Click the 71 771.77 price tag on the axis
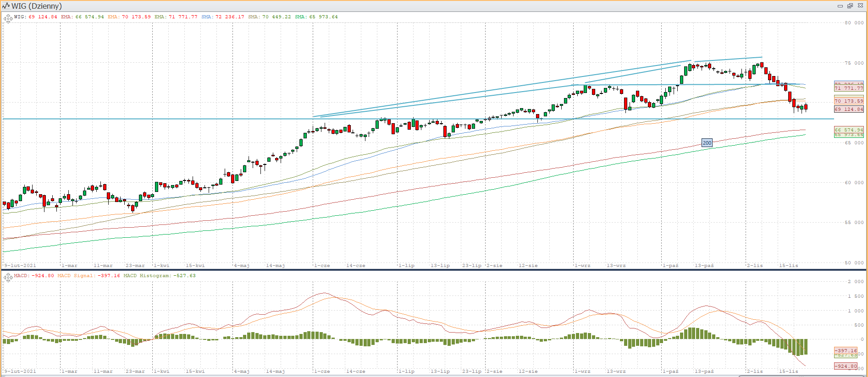This screenshot has height=377, width=868. [849, 88]
